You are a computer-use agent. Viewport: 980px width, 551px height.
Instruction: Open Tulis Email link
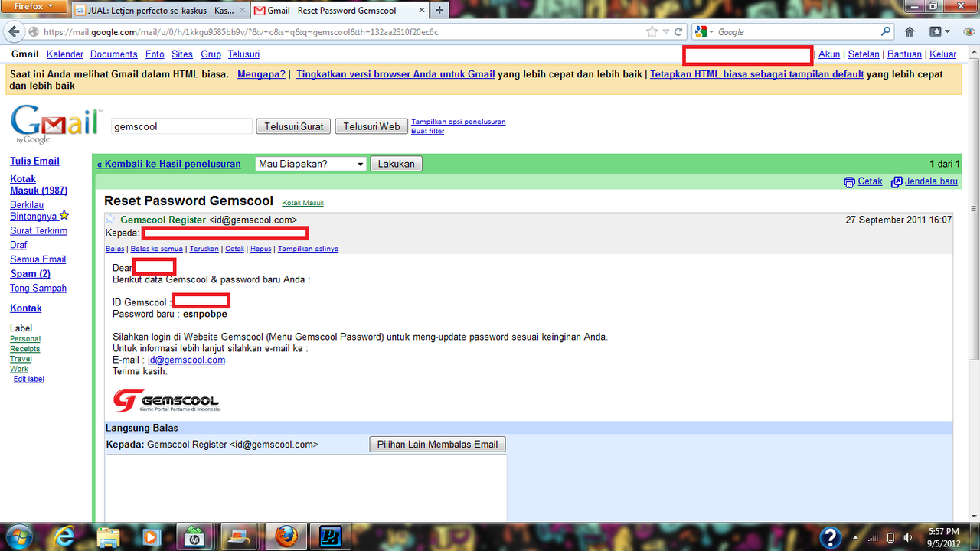pyautogui.click(x=34, y=161)
